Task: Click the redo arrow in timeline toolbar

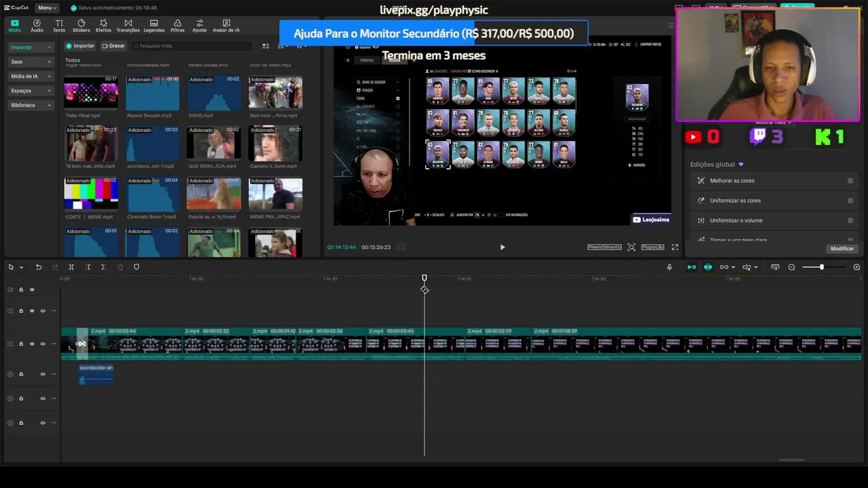Action: point(55,267)
